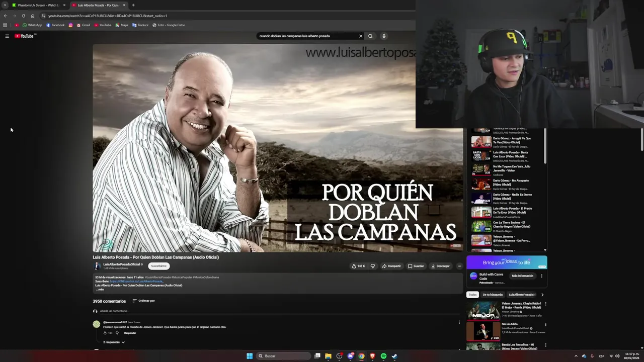644x362 pixels.
Task: Open the WhatsApp bookmark
Action: click(x=32, y=25)
